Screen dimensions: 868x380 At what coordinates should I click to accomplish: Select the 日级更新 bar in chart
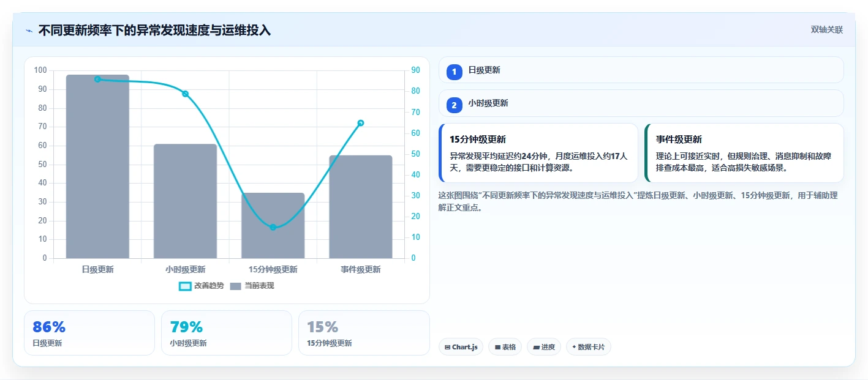tap(97, 166)
